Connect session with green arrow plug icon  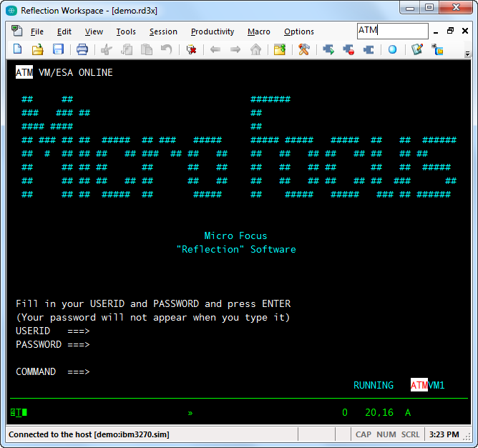tap(328, 49)
